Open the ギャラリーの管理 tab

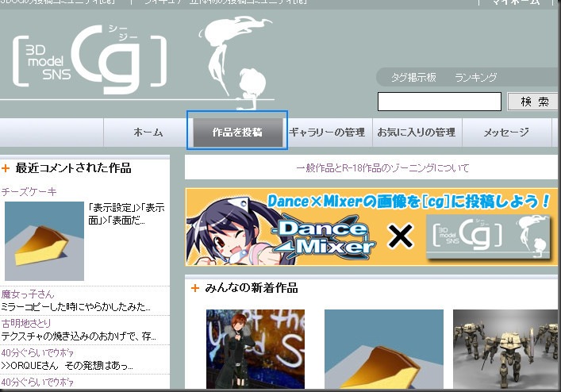[x=327, y=133]
